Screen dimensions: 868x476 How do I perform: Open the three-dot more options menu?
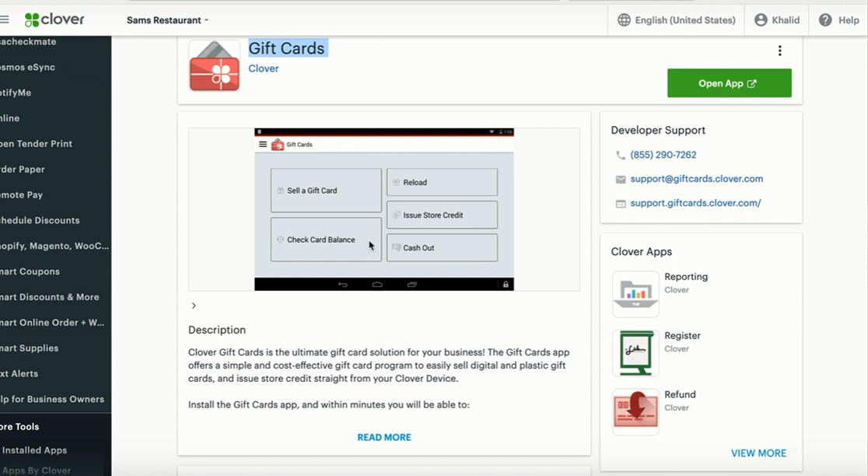(x=779, y=51)
